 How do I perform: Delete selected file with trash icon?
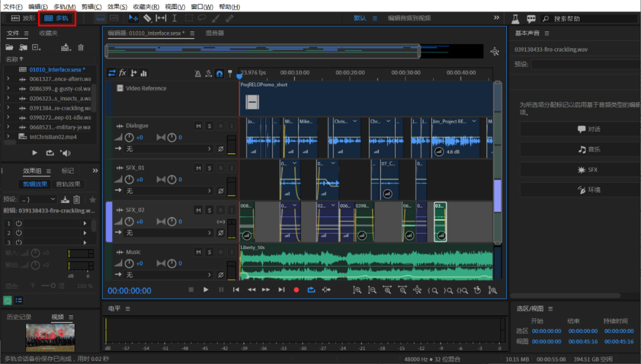click(81, 47)
